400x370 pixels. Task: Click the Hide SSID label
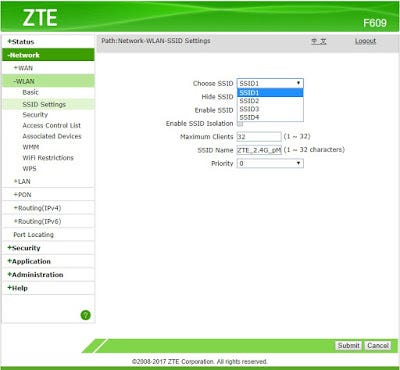click(x=217, y=97)
